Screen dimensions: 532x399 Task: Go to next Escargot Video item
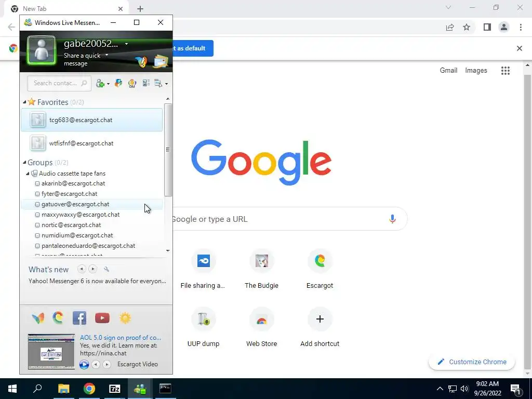click(x=107, y=364)
